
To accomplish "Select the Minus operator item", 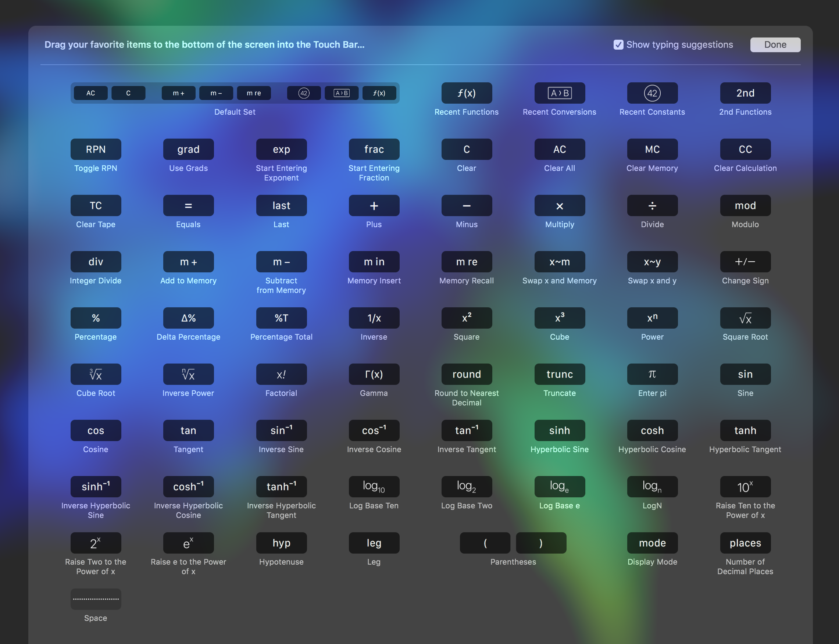I will (466, 205).
